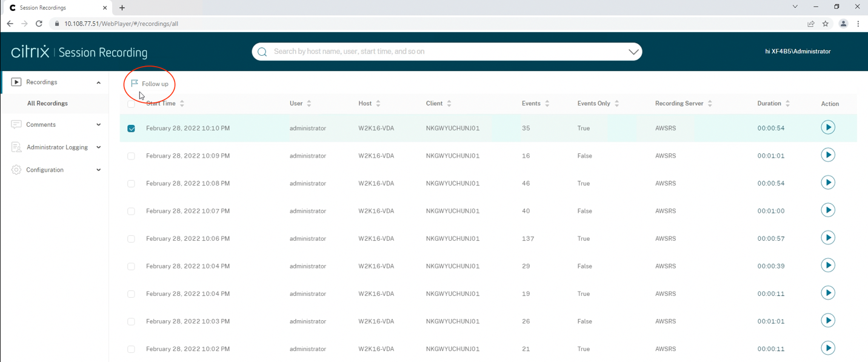Click the search magnifier icon
The image size is (868, 362).
tap(262, 52)
